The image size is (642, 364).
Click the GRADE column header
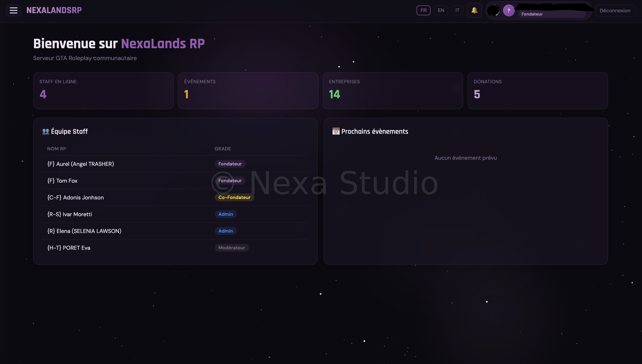(223, 149)
